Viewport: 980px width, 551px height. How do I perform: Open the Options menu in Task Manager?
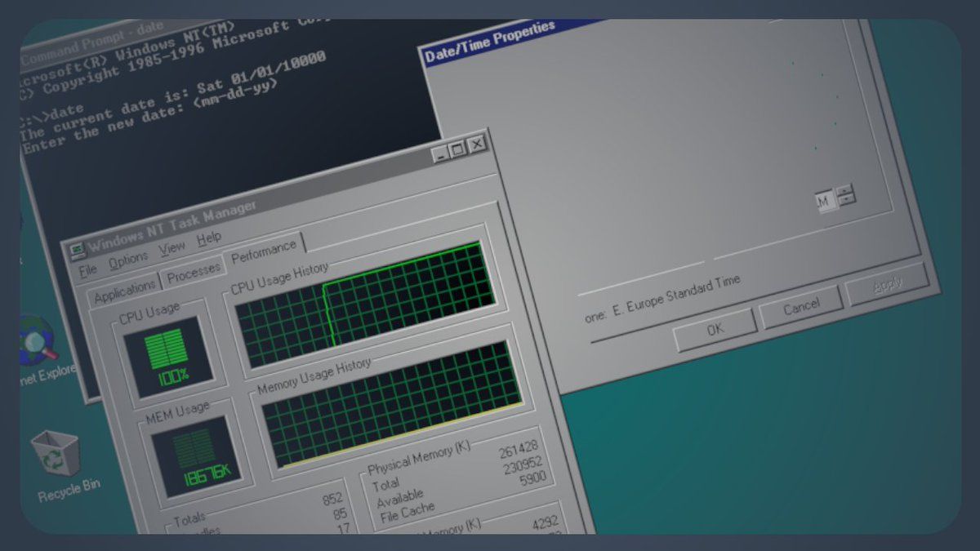click(x=128, y=260)
